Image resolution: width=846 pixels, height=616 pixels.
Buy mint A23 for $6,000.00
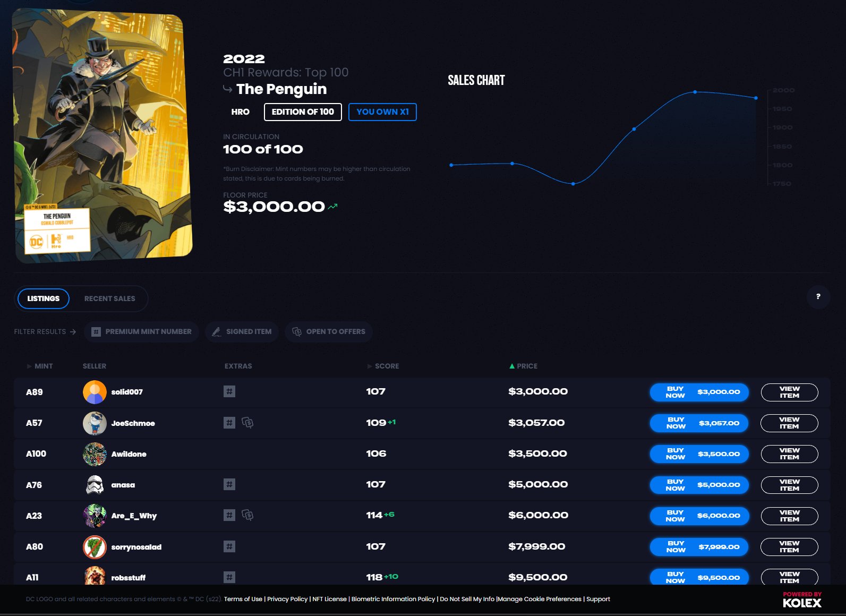click(699, 516)
